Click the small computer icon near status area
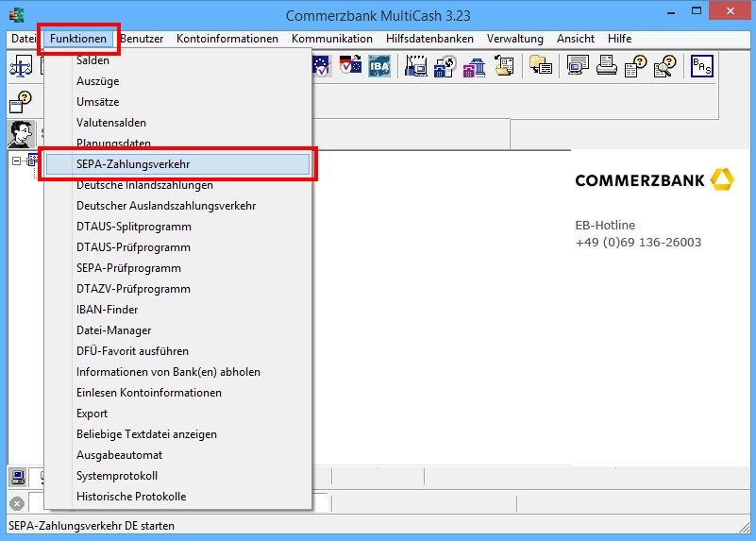Image resolution: width=756 pixels, height=541 pixels. tap(18, 478)
